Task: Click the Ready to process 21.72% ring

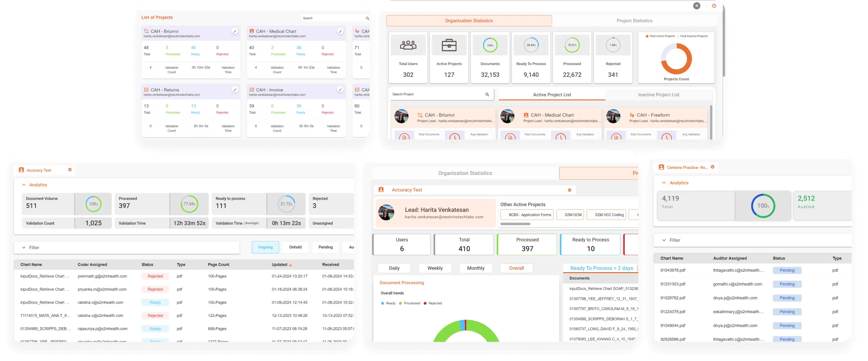Action: click(286, 204)
